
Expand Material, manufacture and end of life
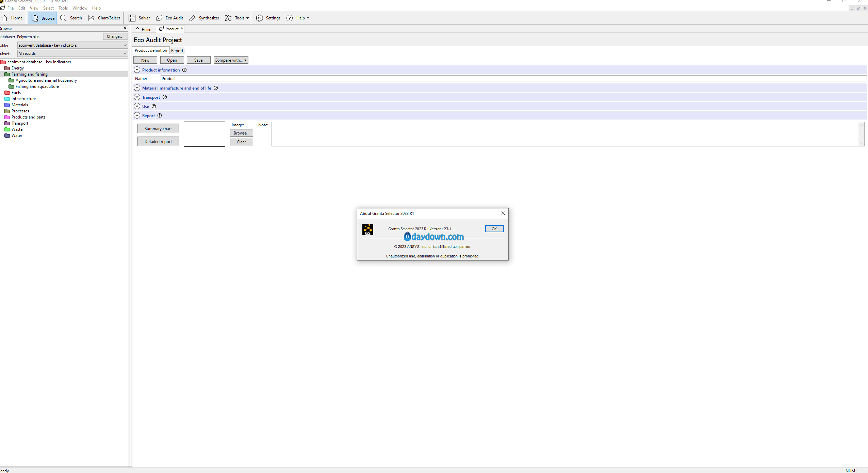137,88
